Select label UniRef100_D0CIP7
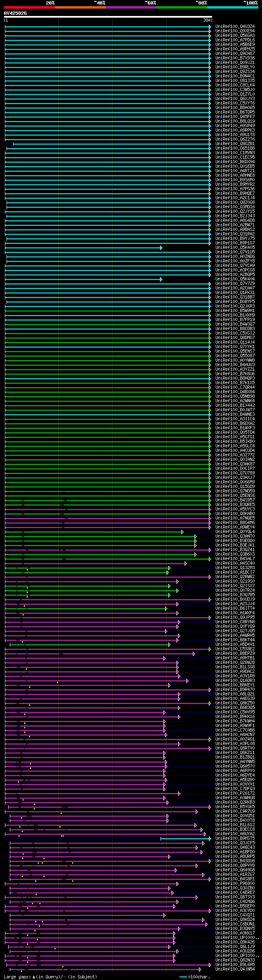Viewport: 262px width, 980px height. tap(235, 468)
